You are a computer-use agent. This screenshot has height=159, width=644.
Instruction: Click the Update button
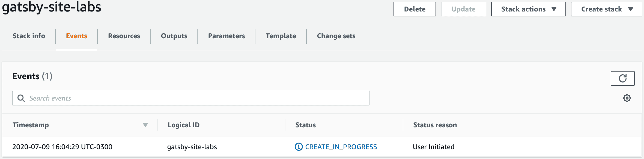(x=463, y=9)
